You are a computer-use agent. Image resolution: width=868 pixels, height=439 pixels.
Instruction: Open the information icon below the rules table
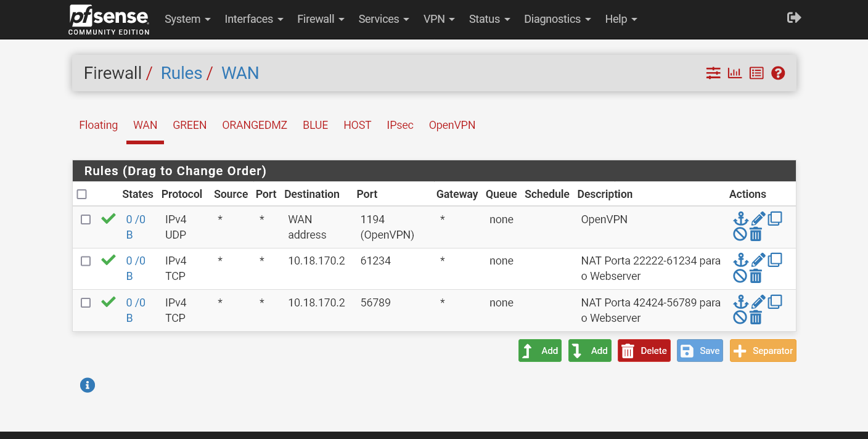pyautogui.click(x=87, y=385)
